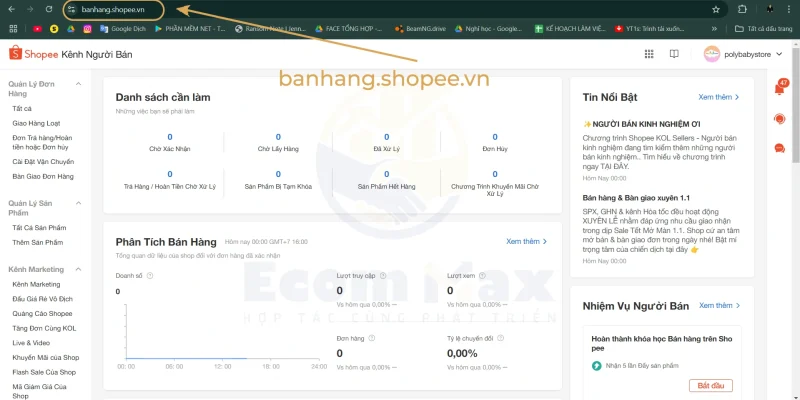Open the Tất cả dấu trang folder
This screenshot has height=400, width=800.
click(764, 29)
